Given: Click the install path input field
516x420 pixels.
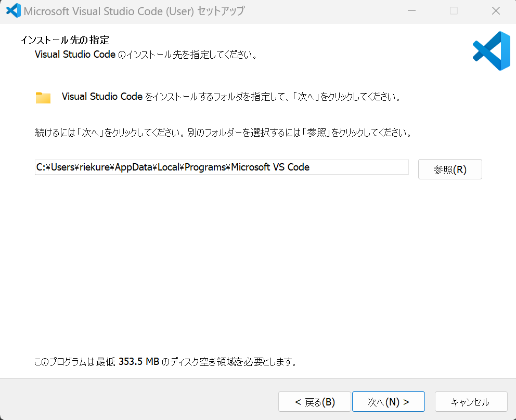Looking at the screenshot, I should tap(222, 167).
